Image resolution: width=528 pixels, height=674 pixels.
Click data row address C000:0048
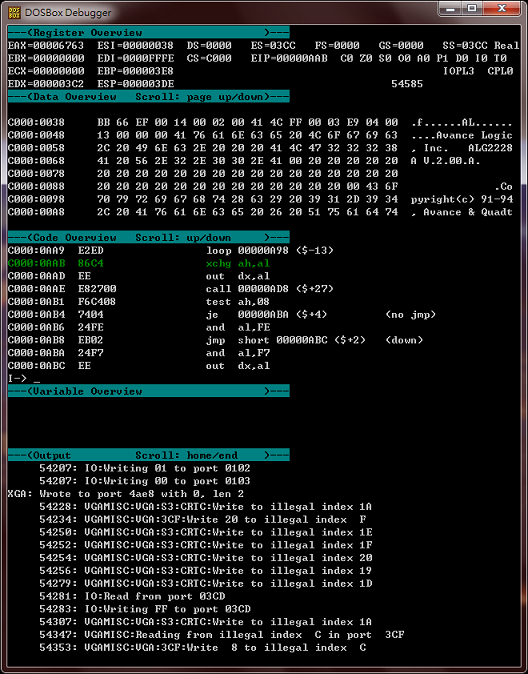(x=36, y=135)
